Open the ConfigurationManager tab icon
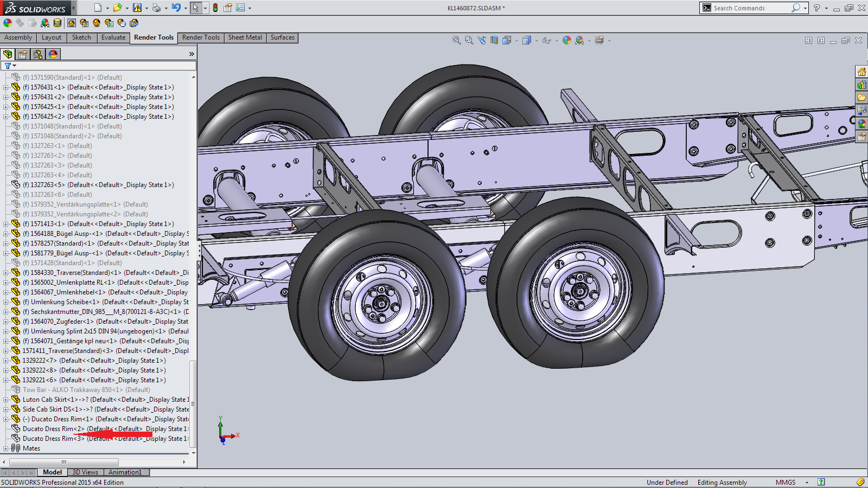Viewport: 868px width, 488px height. tap(37, 54)
